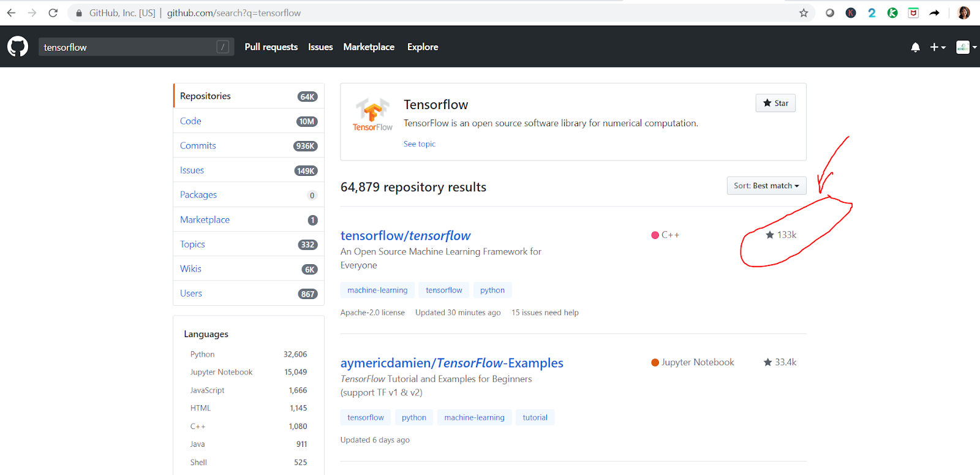Open the user avatar menu
Screen dimensions: 980x475
click(966, 47)
